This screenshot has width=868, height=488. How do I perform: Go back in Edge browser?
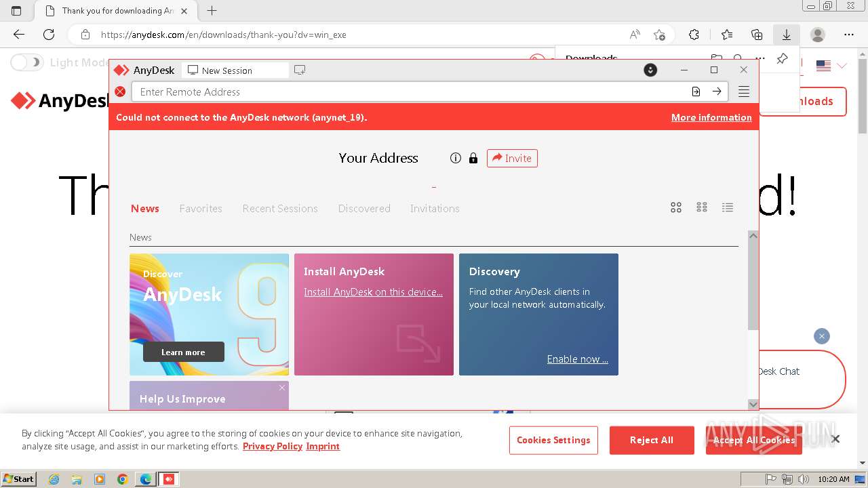19,35
